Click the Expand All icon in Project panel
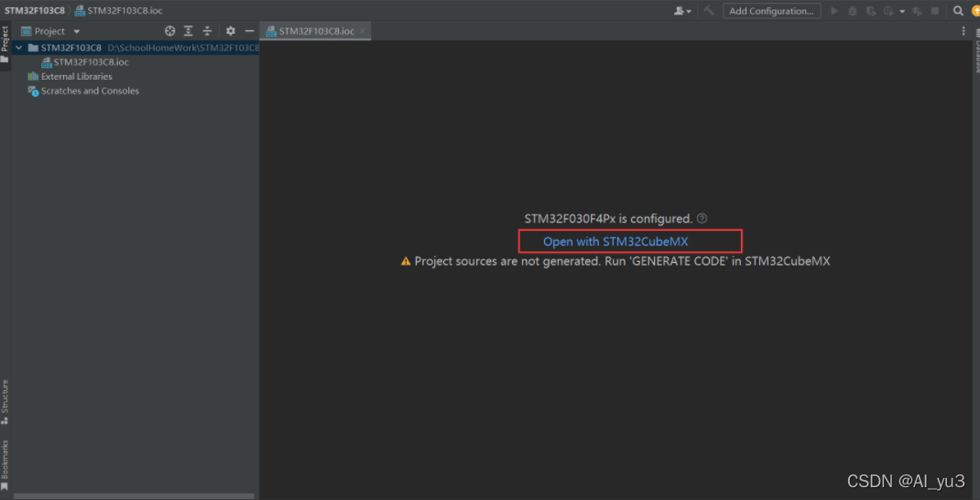Image resolution: width=980 pixels, height=500 pixels. [x=188, y=31]
